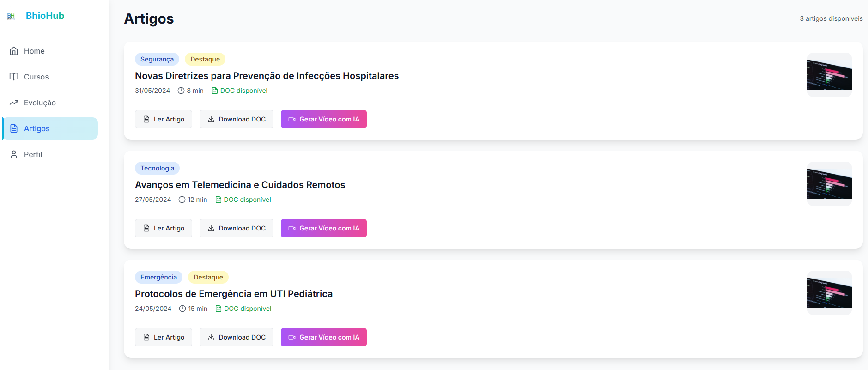This screenshot has height=370, width=868.
Task: Click the BhioHub logo icon
Action: pos(11,16)
